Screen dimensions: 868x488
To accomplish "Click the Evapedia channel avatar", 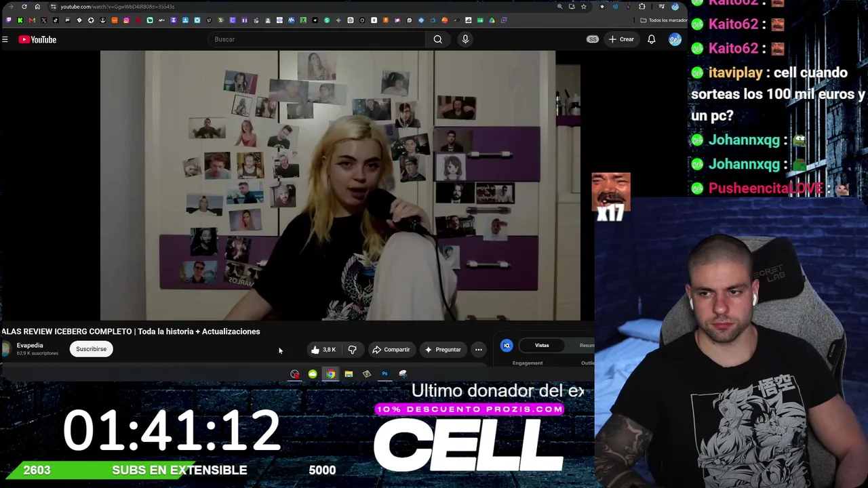I will (x=6, y=349).
